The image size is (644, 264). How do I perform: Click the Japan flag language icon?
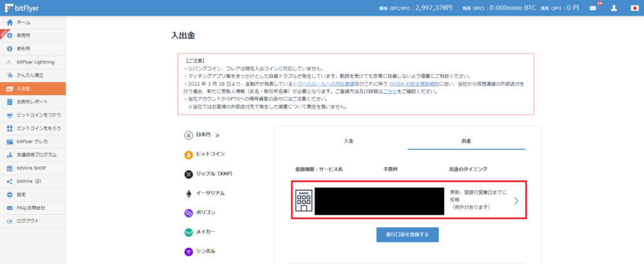point(635,8)
